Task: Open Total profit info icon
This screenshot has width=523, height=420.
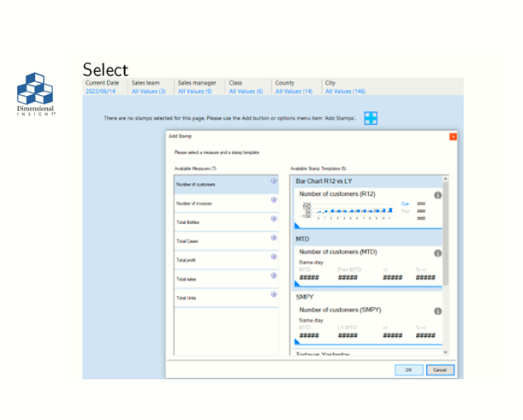Action: tap(274, 257)
